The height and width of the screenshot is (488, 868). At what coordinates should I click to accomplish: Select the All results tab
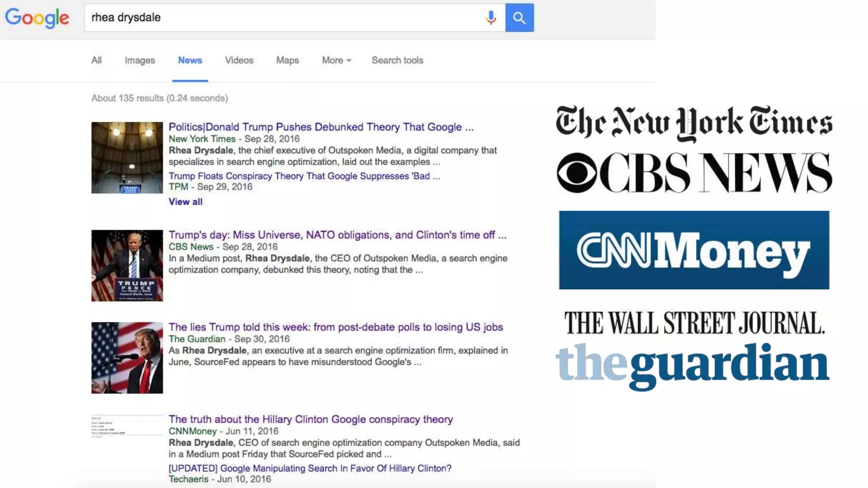(97, 60)
